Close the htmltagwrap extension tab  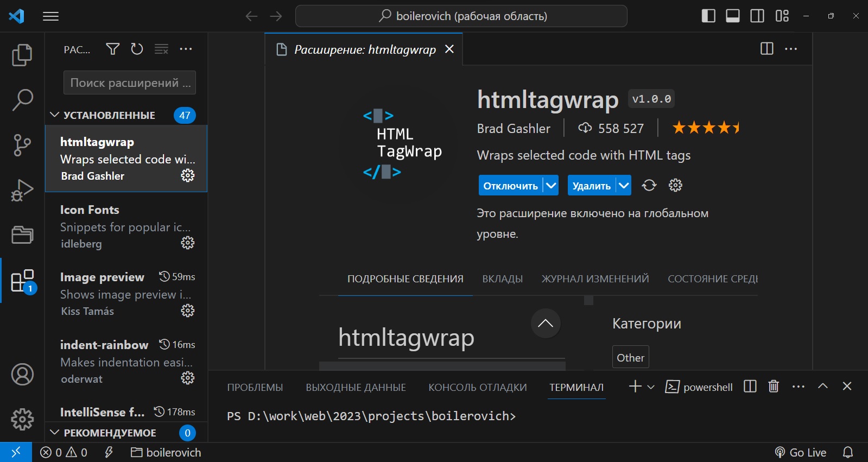coord(449,49)
